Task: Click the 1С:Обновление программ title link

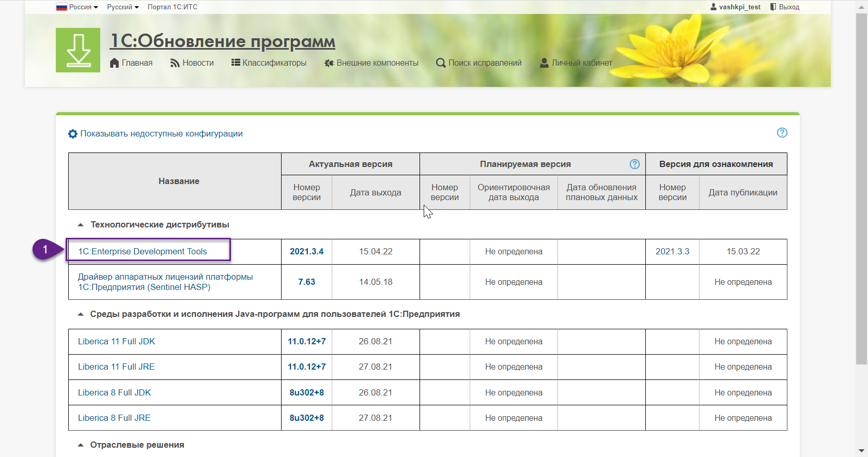Action: [x=223, y=41]
